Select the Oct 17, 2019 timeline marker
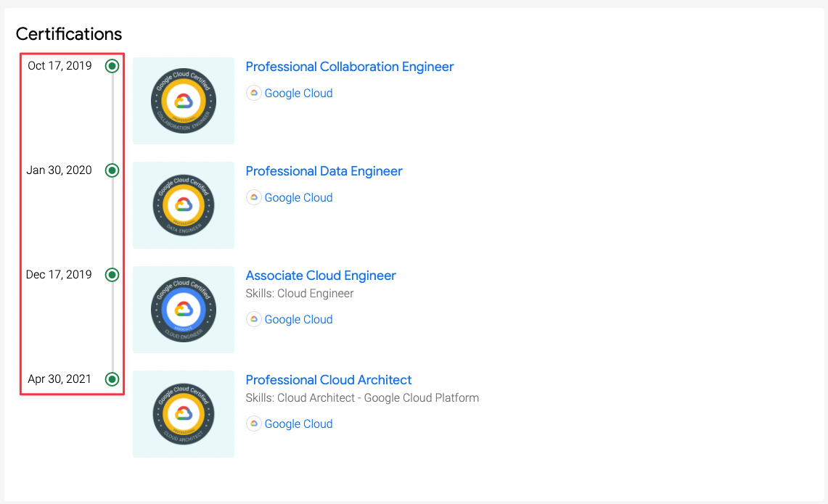Image resolution: width=828 pixels, height=504 pixels. [112, 66]
